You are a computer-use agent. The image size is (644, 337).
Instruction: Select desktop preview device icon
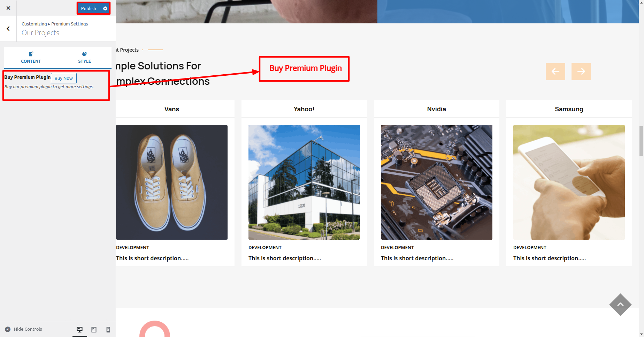point(80,329)
